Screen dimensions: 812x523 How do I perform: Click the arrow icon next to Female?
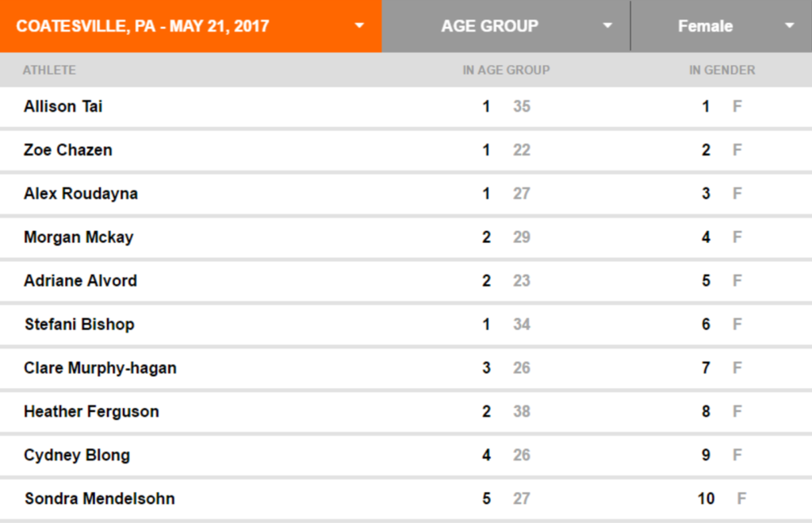coord(789,25)
